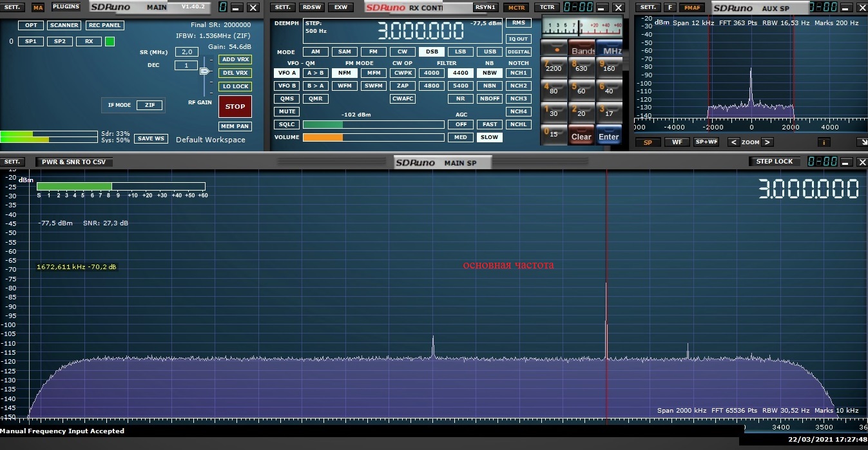Select the MHz keypad button
868x450 pixels.
(610, 48)
